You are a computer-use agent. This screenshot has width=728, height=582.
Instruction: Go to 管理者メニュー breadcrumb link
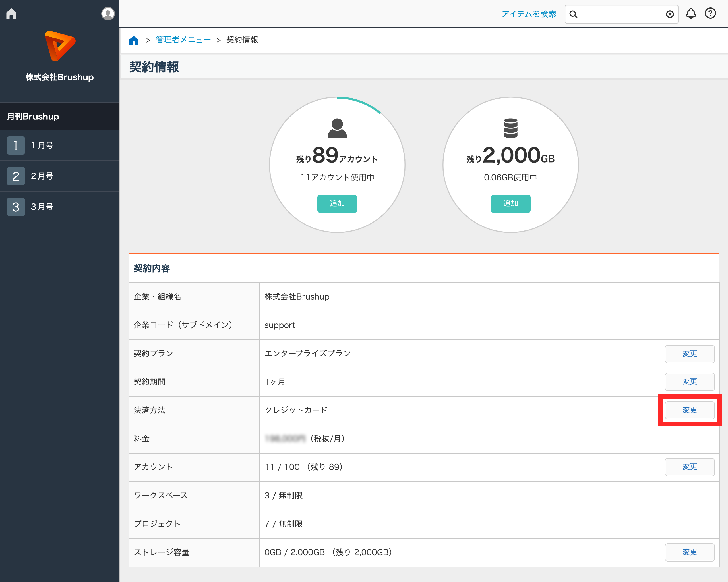183,40
